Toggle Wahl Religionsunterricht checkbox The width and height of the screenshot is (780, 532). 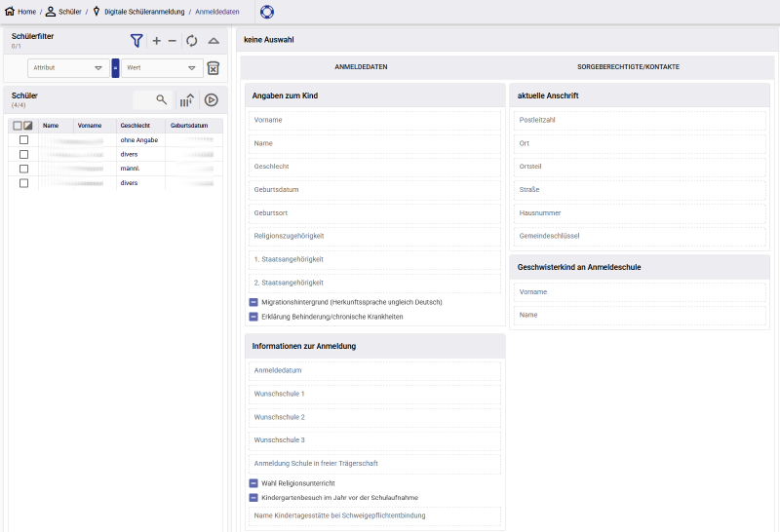253,483
